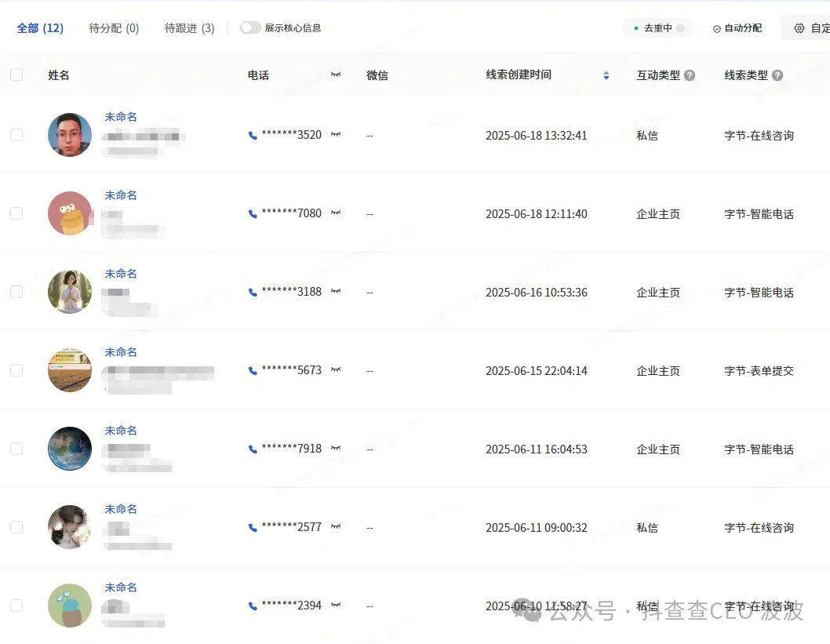Reveal hidden phone number ending 7080
This screenshot has width=830, height=644.
click(337, 213)
